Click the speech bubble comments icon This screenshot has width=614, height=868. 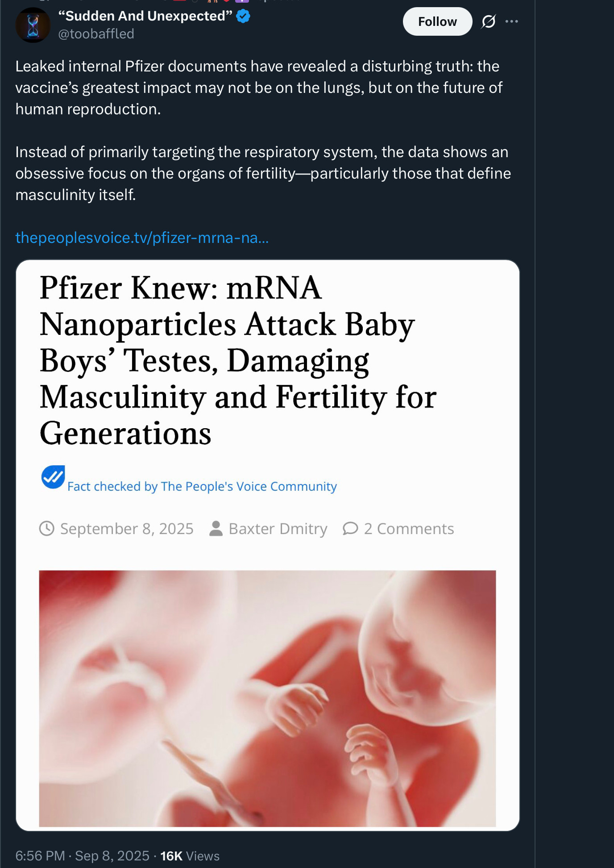[x=350, y=529]
